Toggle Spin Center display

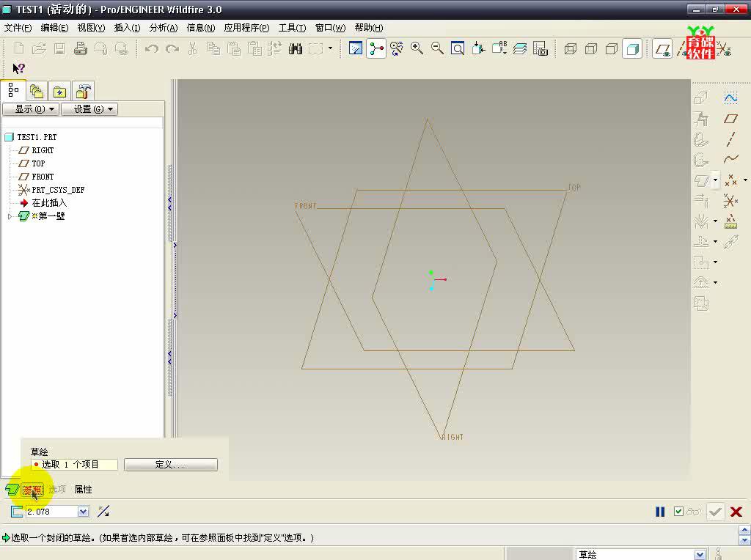tap(376, 48)
